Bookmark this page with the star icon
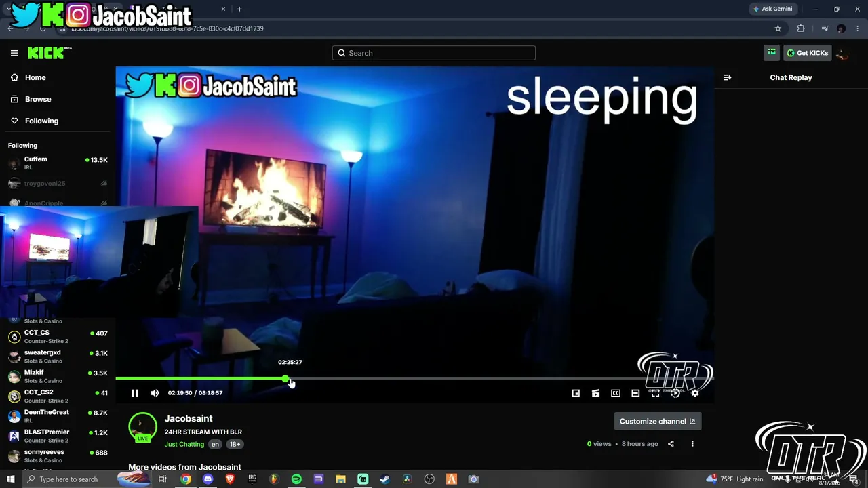868x488 pixels. [778, 28]
